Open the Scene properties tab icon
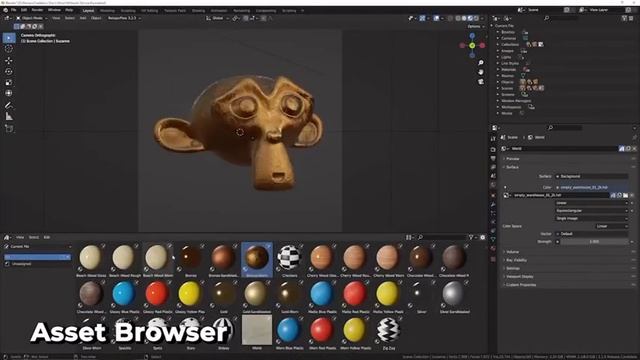 click(x=493, y=176)
